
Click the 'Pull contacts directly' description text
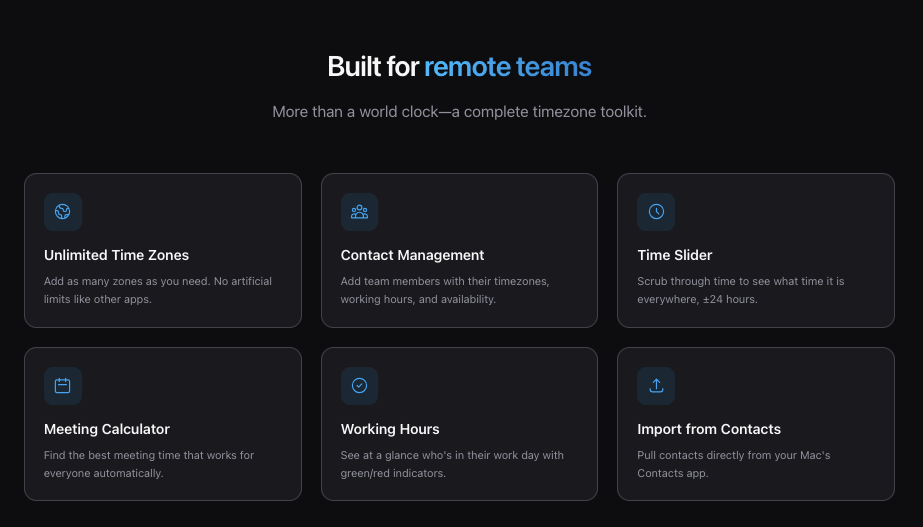click(733, 464)
